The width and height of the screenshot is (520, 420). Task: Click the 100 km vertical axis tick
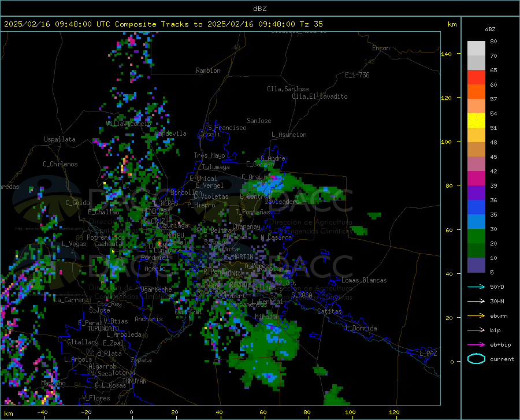click(x=446, y=142)
